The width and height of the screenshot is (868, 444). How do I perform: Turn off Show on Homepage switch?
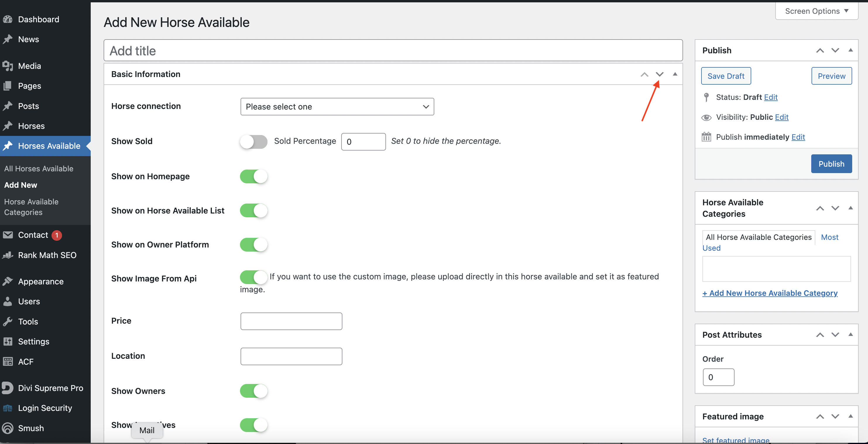(x=253, y=176)
